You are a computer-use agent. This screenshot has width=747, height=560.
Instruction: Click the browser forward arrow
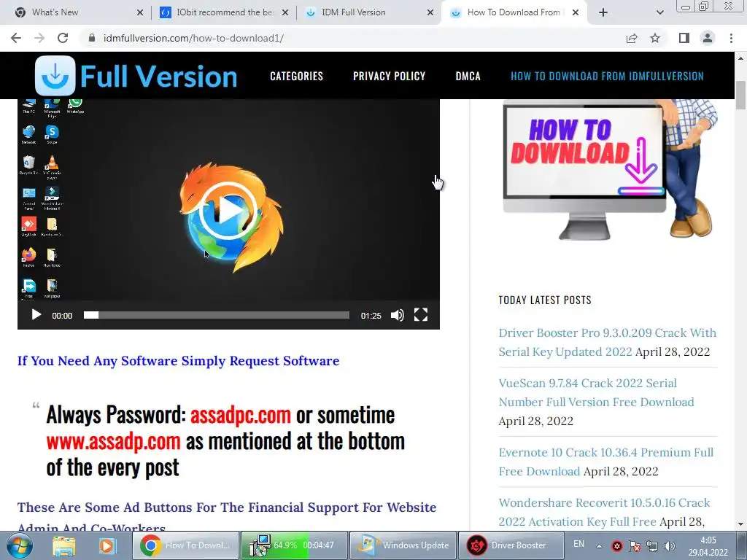(x=39, y=38)
